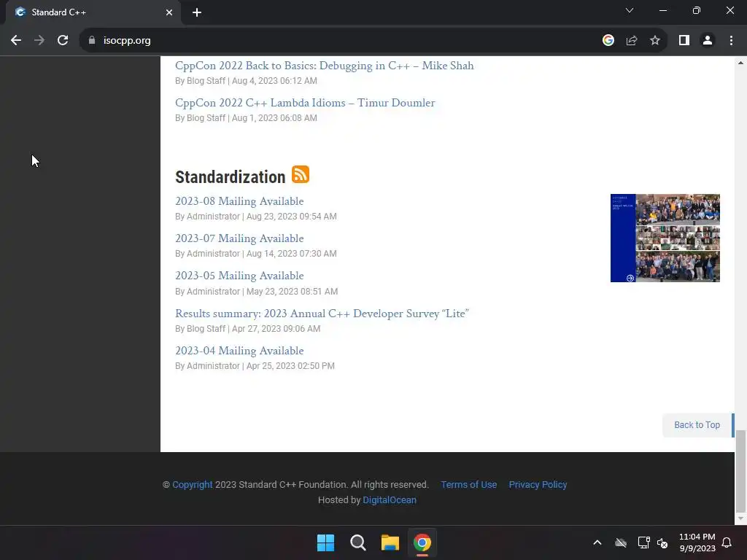Open 2023-05 Mailing Available link

(239, 276)
